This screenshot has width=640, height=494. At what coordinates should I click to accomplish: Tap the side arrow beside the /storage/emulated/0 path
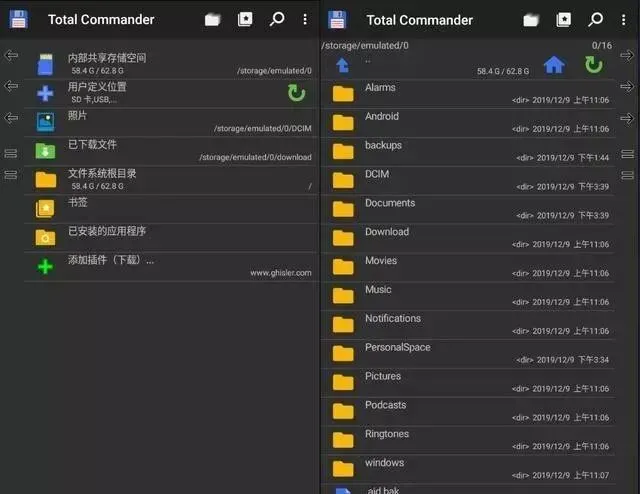pos(627,55)
